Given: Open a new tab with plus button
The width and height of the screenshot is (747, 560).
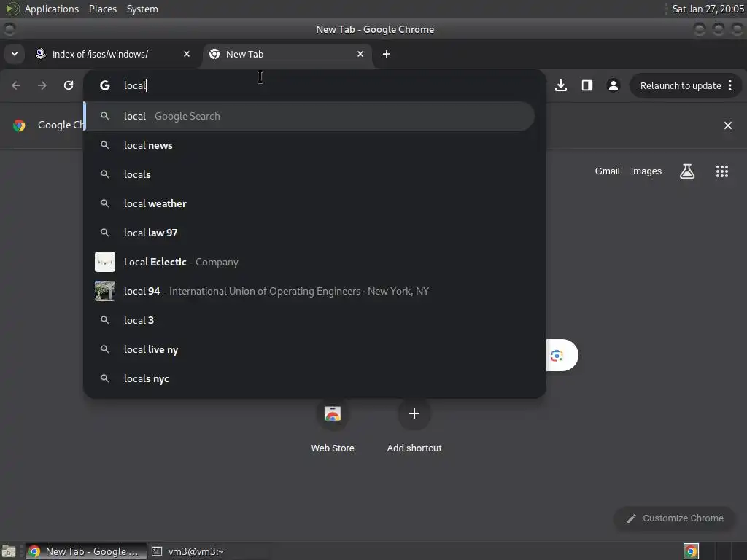Looking at the screenshot, I should [387, 54].
